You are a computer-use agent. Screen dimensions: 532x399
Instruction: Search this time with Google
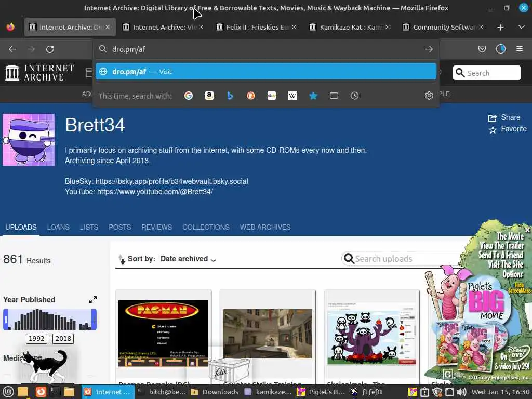click(188, 96)
